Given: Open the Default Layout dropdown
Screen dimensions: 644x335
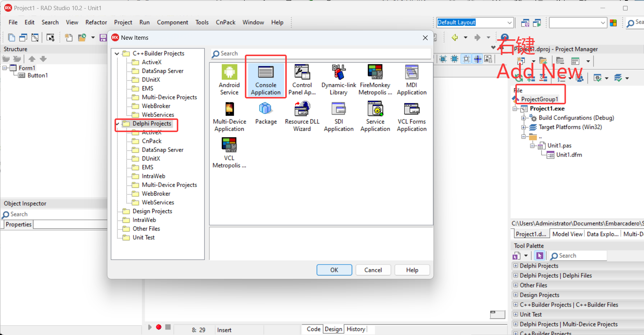Looking at the screenshot, I should pos(509,23).
